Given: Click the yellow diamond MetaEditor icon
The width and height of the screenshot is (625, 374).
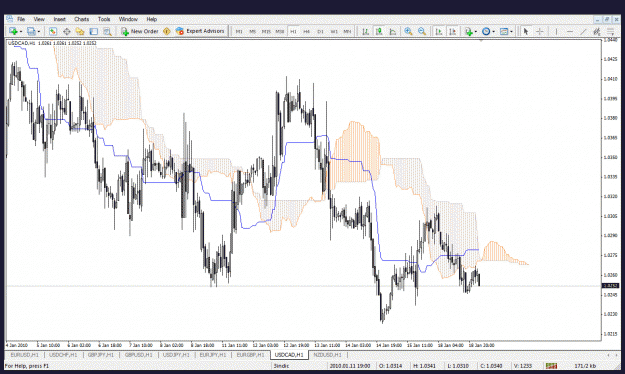Looking at the screenshot, I should coord(167,31).
